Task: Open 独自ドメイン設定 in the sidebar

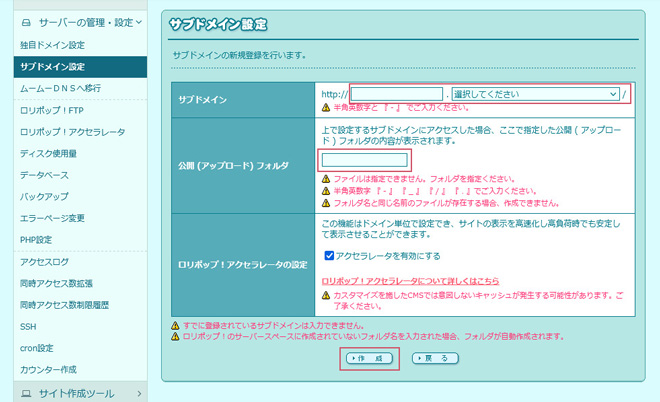Action: 52,45
